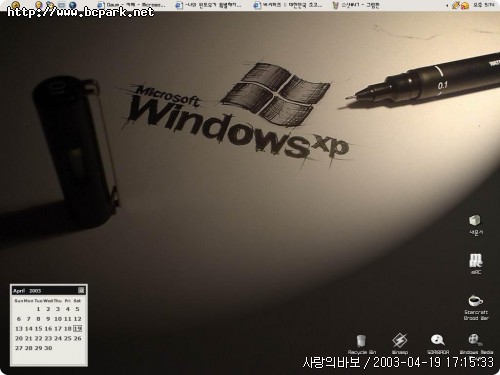This screenshot has width=500, height=375.
Task: Click the 'Sat' weekday header
Action: 77,301
